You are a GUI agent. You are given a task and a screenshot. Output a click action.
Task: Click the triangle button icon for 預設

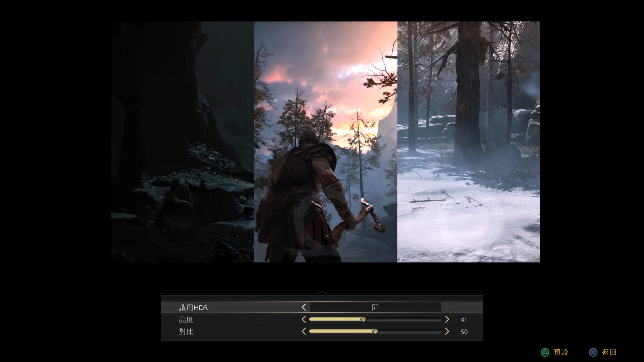coord(545,352)
